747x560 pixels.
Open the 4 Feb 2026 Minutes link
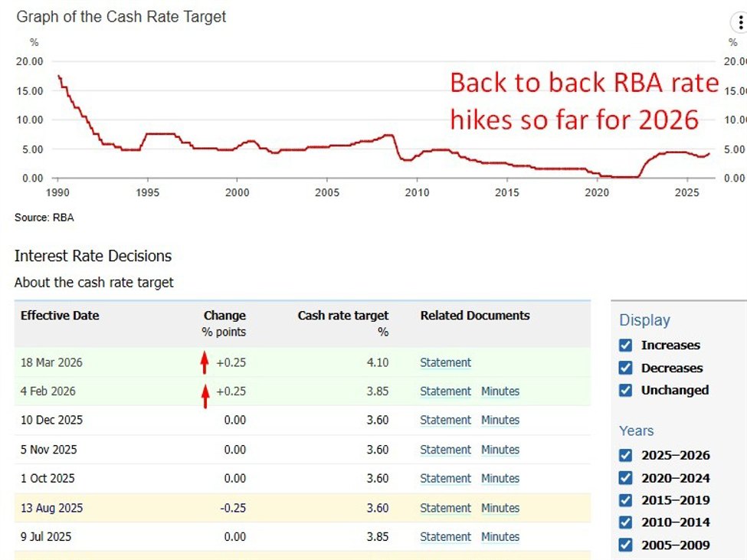pos(500,391)
